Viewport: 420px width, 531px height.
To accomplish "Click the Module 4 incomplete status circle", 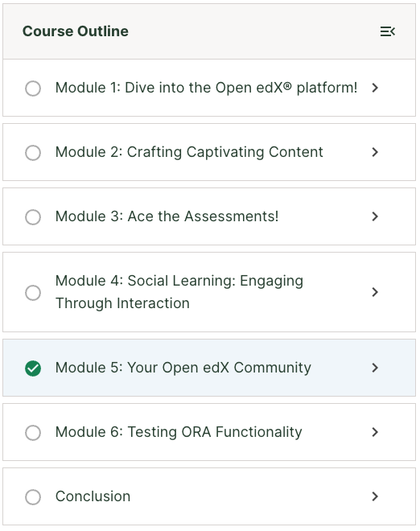I will click(33, 293).
